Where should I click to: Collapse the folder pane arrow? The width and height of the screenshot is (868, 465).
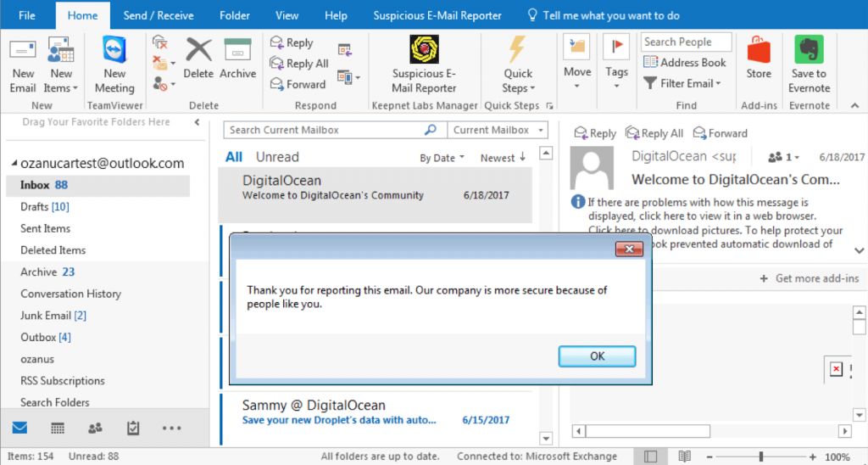(197, 122)
